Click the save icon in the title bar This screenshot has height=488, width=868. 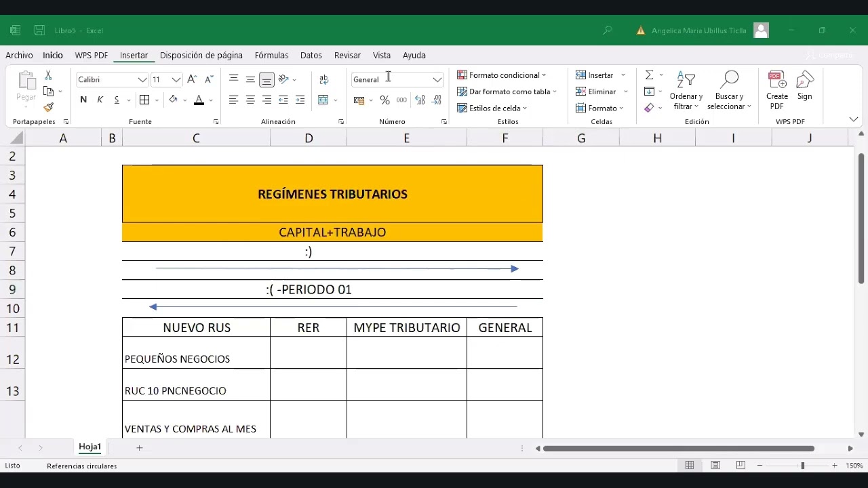[x=39, y=30]
